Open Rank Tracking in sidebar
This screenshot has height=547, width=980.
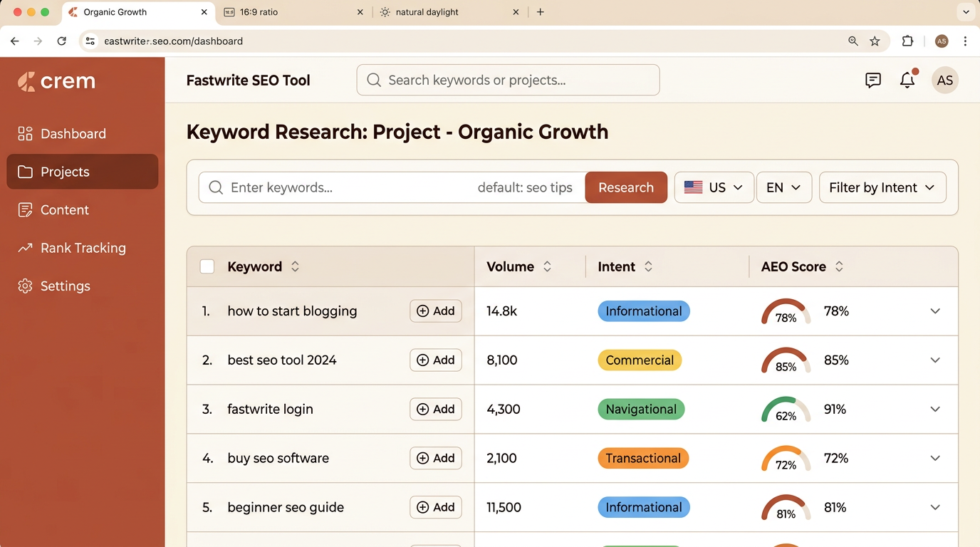pos(83,248)
